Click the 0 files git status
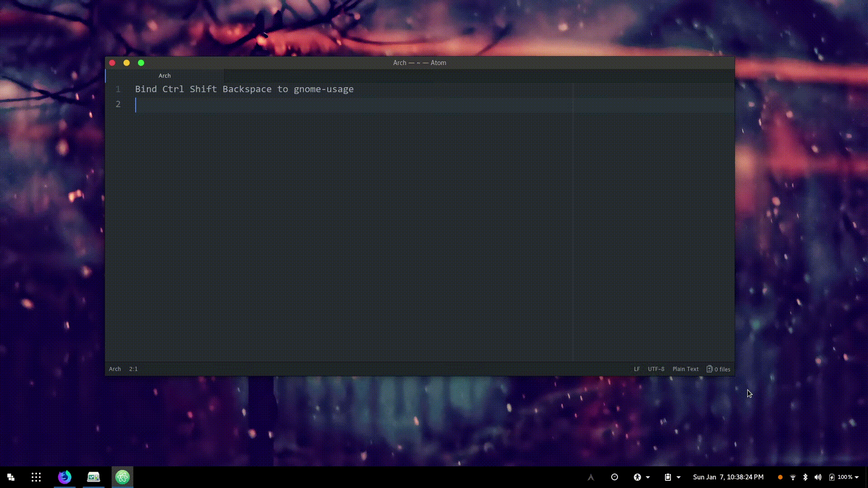Image resolution: width=868 pixels, height=488 pixels. point(718,369)
